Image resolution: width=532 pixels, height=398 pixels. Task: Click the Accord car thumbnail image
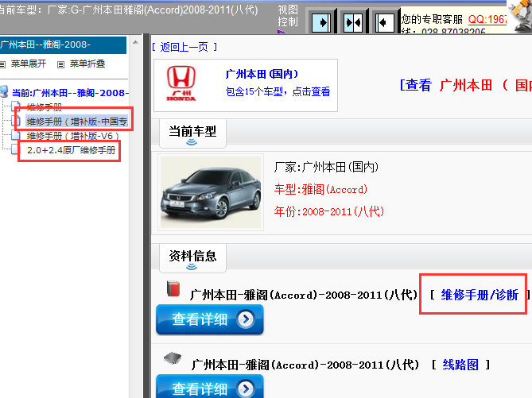tap(211, 192)
